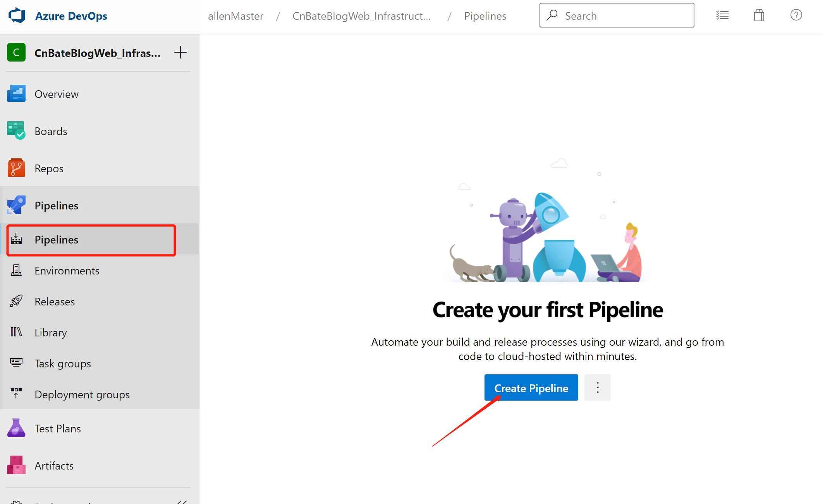
Task: Click the Pipelines breadcrumb
Action: tap(485, 16)
